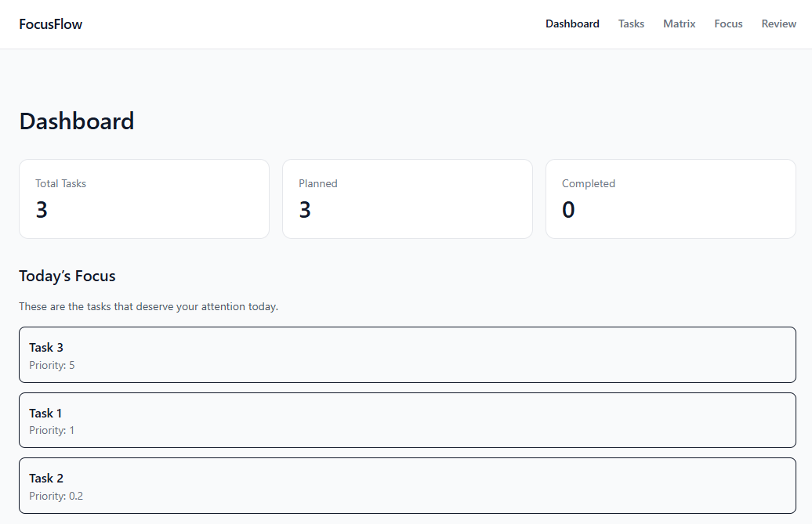Open the Review page
812x524 pixels.
(778, 24)
